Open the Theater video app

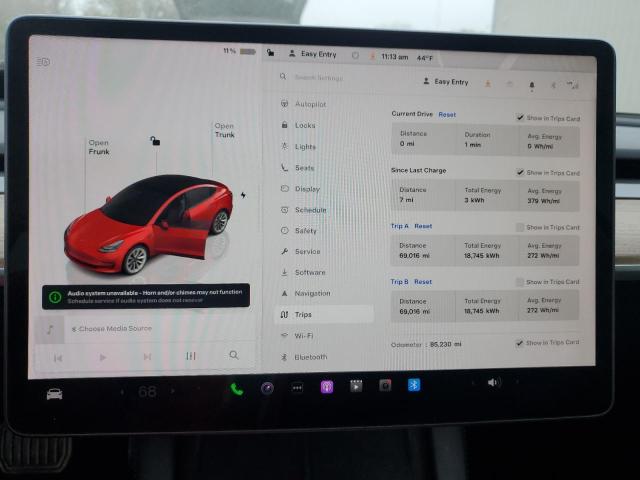tap(356, 386)
